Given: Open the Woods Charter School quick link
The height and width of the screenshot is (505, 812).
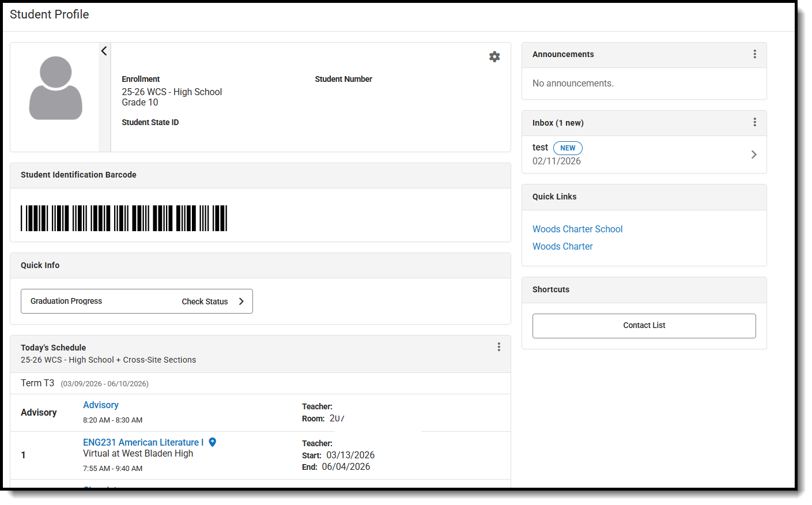Looking at the screenshot, I should [x=577, y=229].
